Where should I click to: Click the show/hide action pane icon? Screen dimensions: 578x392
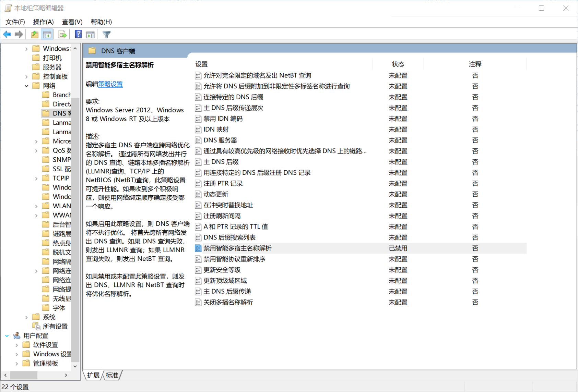[90, 34]
